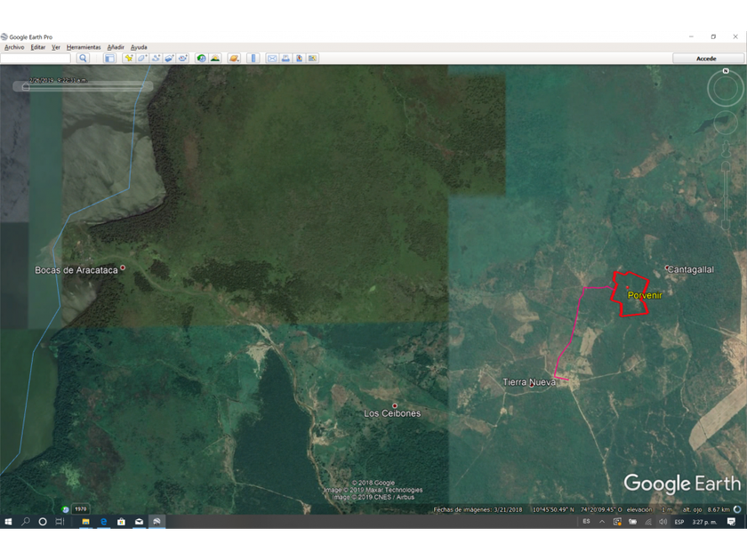Select the Add Path tool
The image size is (747, 560).
[156, 58]
